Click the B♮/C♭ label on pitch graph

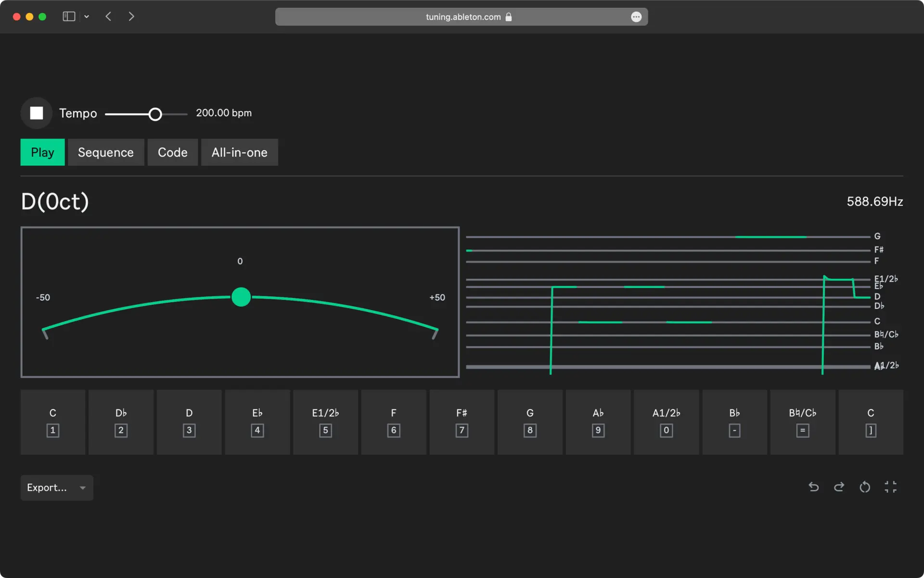coord(886,334)
